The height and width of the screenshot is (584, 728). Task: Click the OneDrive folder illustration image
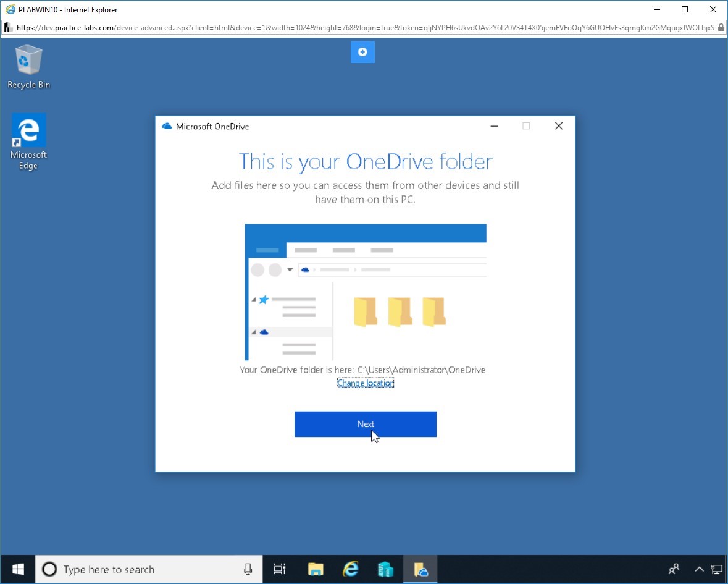point(366,292)
